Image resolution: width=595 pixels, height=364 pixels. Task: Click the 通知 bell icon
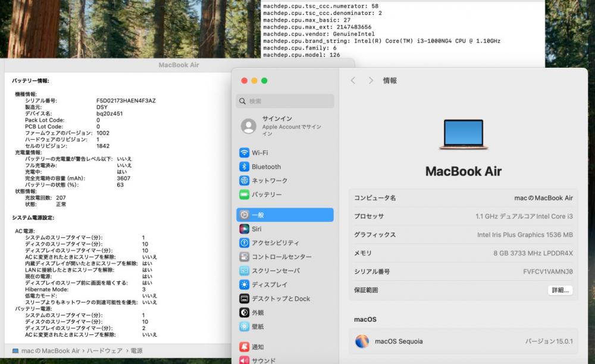tap(245, 347)
